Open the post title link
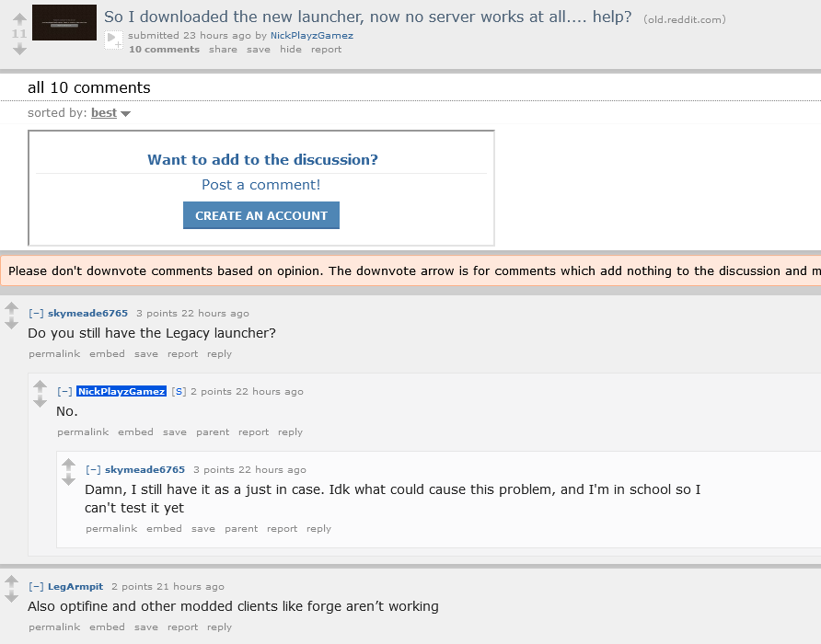The height and width of the screenshot is (644, 821). pyautogui.click(x=367, y=17)
